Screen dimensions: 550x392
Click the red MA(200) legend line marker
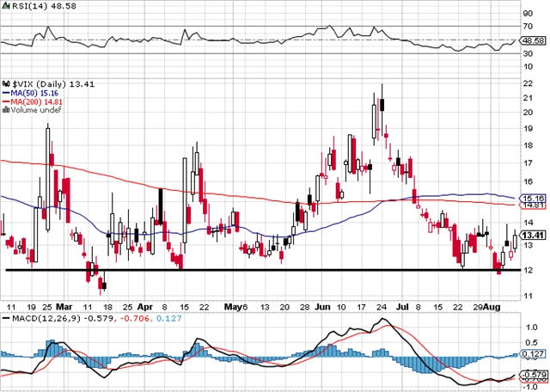4,101
